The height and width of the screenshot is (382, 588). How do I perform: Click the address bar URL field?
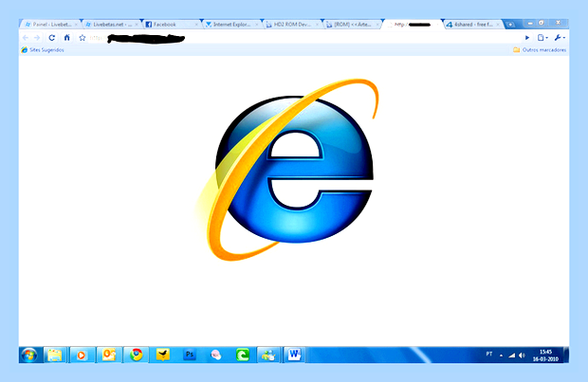click(304, 38)
